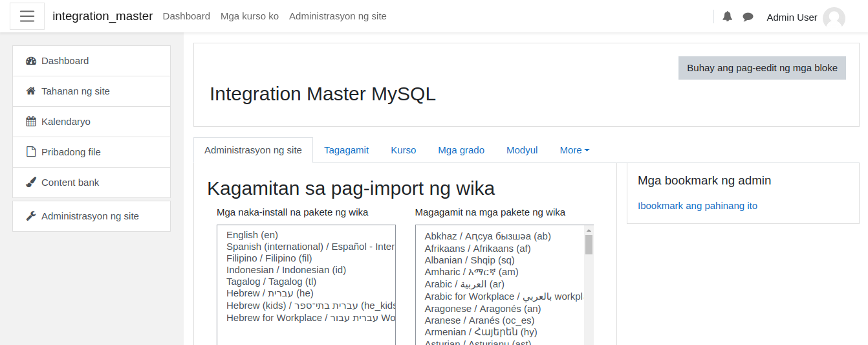Click the integration_master site name
Screen dimensions: 868x345
pos(103,16)
